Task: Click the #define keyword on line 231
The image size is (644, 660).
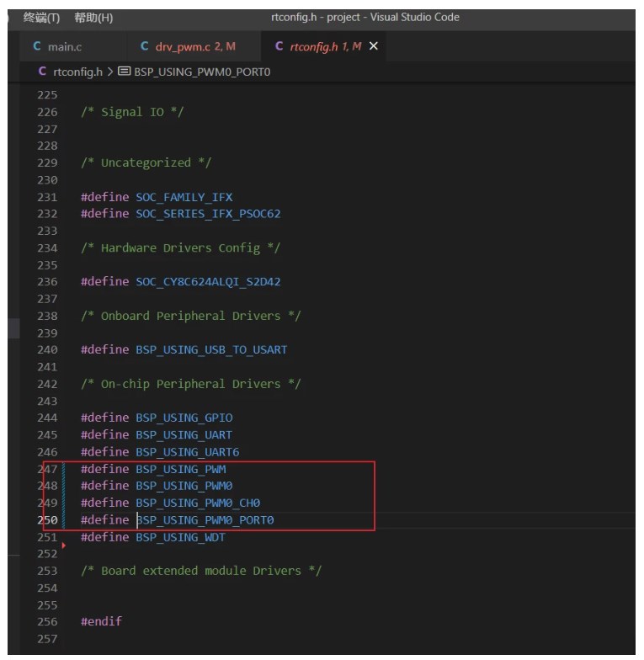Action: [104, 197]
